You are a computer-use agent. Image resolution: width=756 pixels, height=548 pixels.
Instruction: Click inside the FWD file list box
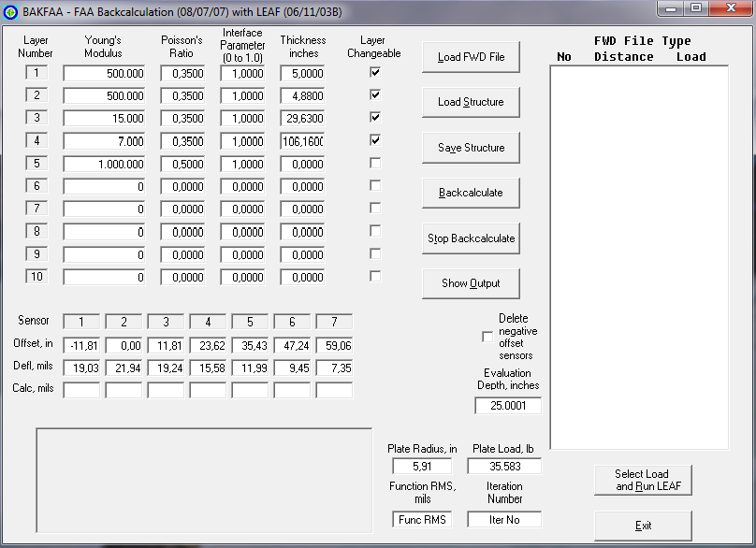[x=639, y=257]
